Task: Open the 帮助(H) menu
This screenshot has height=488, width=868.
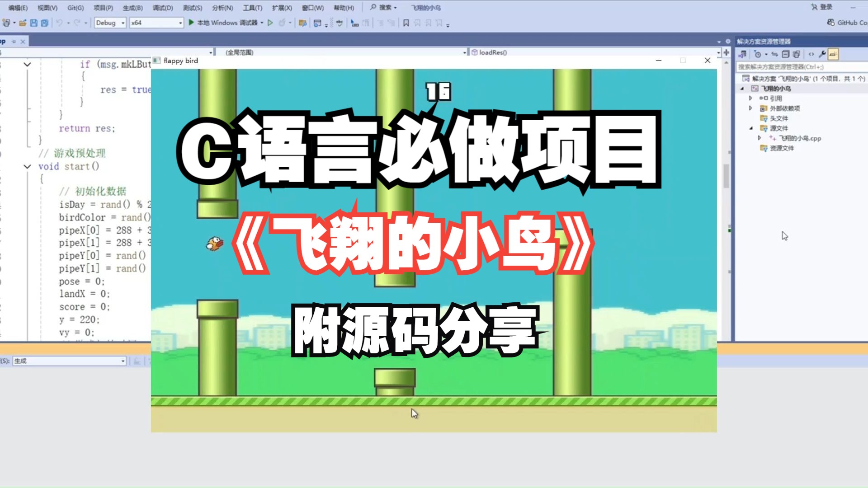Action: pyautogui.click(x=344, y=8)
